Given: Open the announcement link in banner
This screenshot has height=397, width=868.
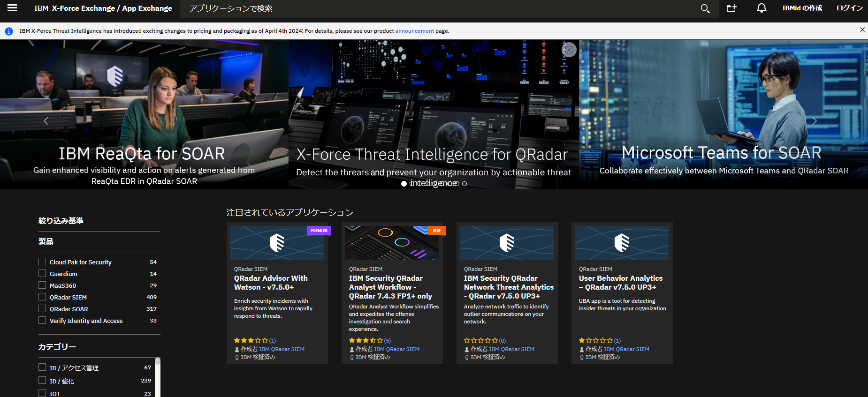Looking at the screenshot, I should (414, 31).
